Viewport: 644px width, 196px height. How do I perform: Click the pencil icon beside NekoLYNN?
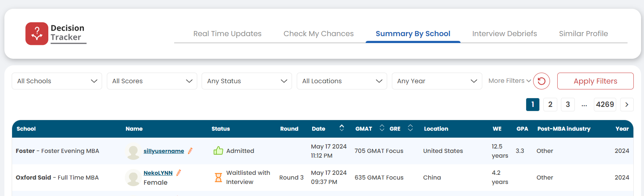(x=179, y=173)
